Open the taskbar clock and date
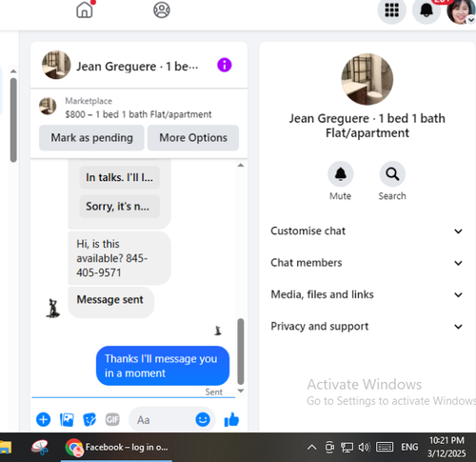The width and height of the screenshot is (476, 462). click(446, 447)
